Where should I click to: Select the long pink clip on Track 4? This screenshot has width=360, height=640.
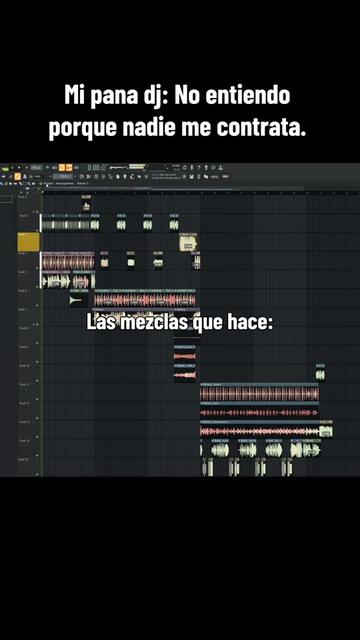pyautogui.click(x=68, y=260)
